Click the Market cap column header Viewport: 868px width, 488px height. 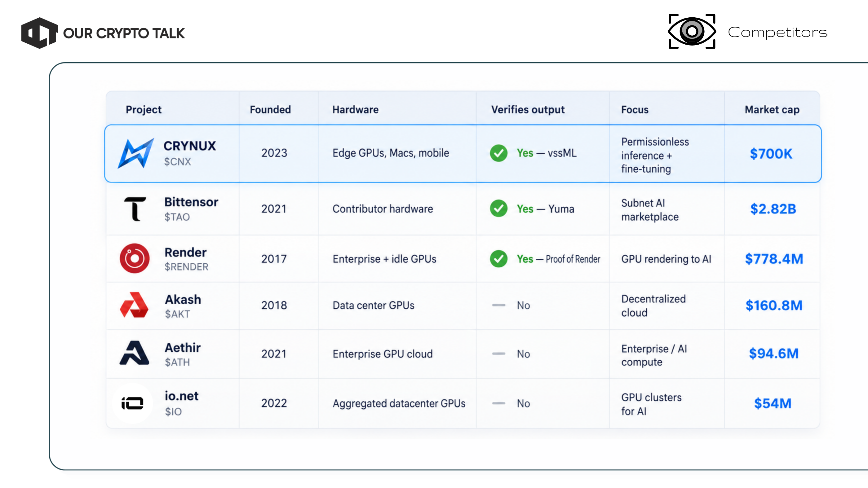coord(772,110)
